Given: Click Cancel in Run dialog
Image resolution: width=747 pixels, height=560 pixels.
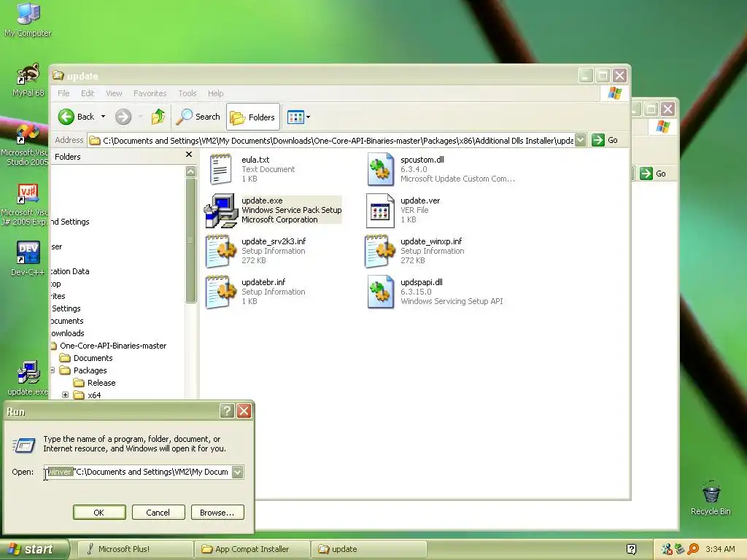Looking at the screenshot, I should 158,513.
